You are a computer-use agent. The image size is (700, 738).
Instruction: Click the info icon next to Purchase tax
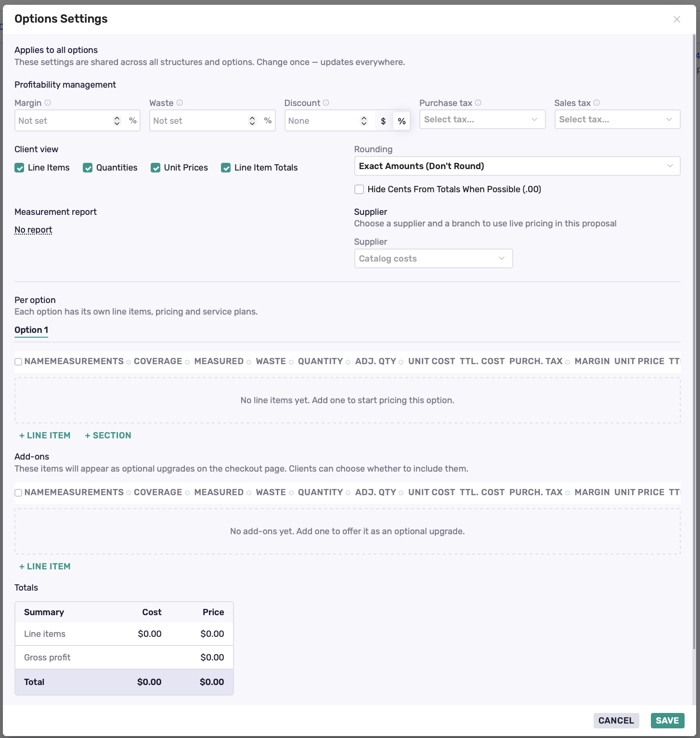[x=478, y=103]
